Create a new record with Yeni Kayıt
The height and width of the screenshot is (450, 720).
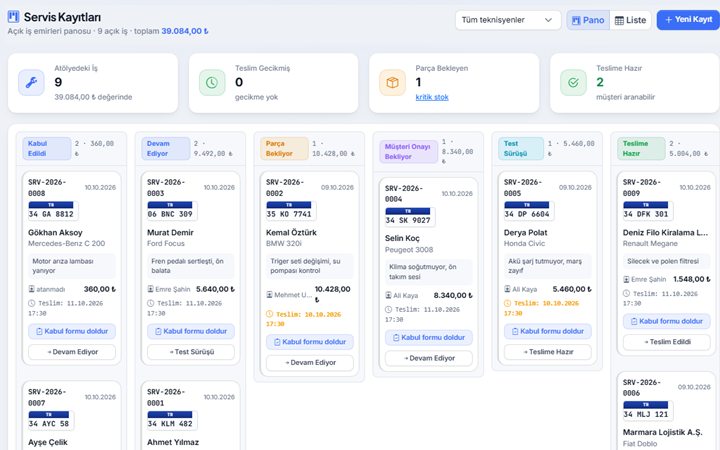[688, 20]
